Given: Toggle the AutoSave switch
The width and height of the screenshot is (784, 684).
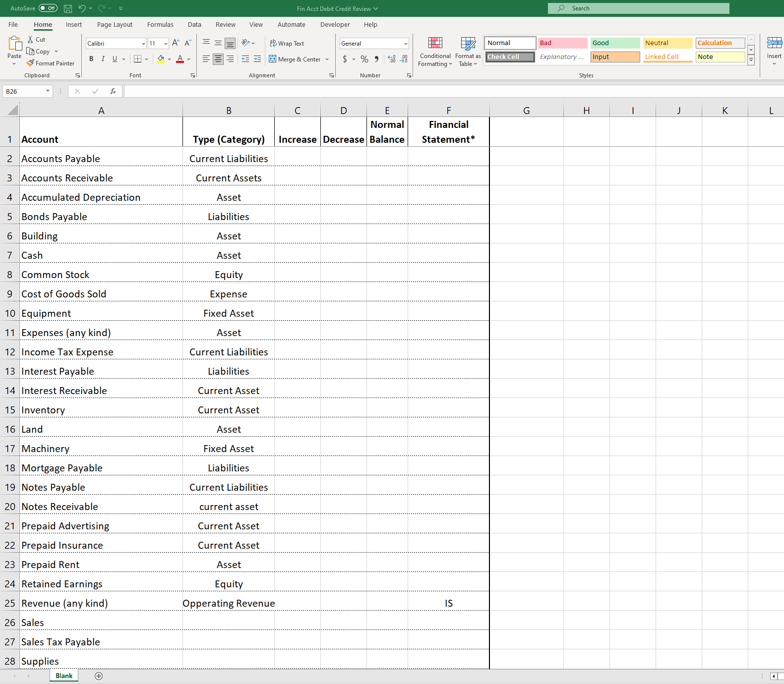Looking at the screenshot, I should coord(48,8).
